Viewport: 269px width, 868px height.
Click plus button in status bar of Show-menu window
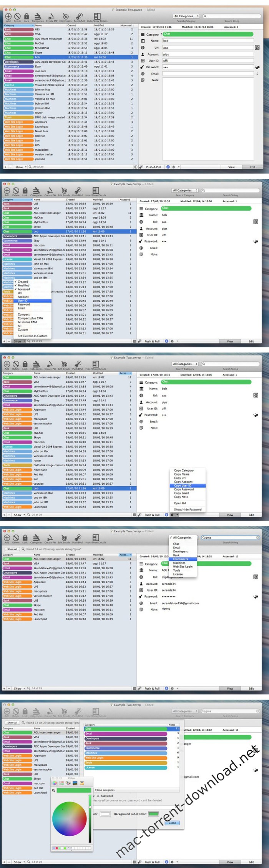pos(4,341)
